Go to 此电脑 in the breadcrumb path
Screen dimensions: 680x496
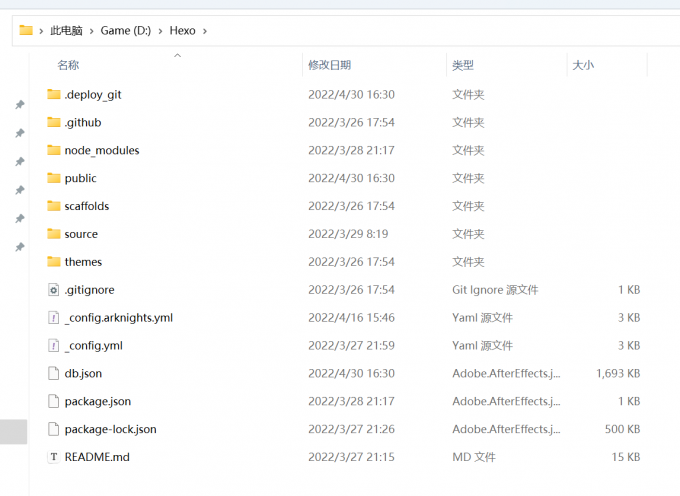[x=67, y=31]
